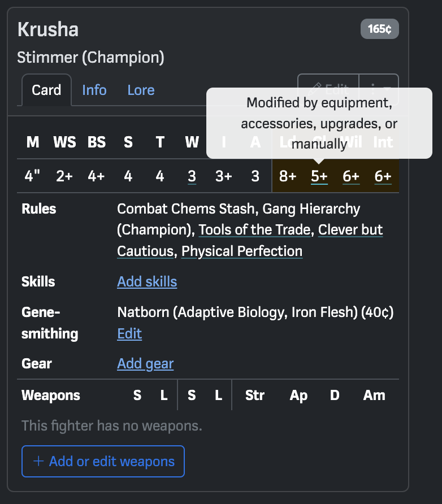Open the Clever but Cautious rule
The width and height of the screenshot is (442, 504).
coord(350,230)
